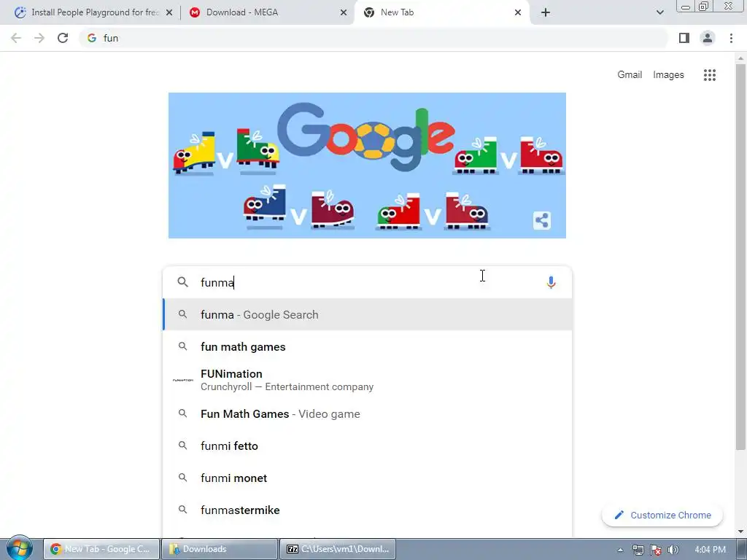Click the Customize Chrome button
This screenshot has height=560, width=747.
662,515
